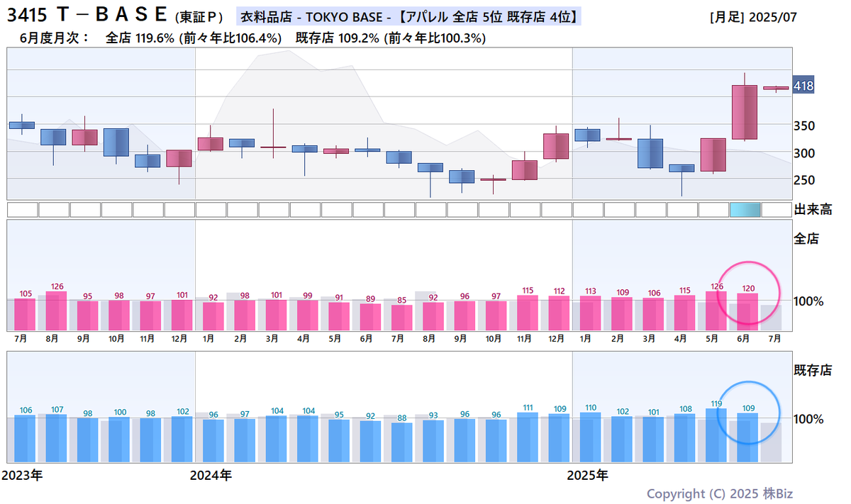Click the 出来高 volume row label
Image resolution: width=851 pixels, height=504 pixels.
tap(812, 210)
